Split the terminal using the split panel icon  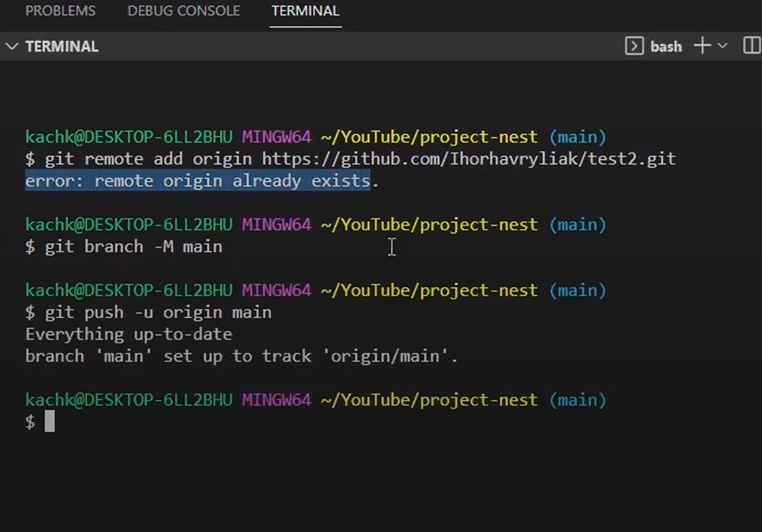(x=751, y=46)
